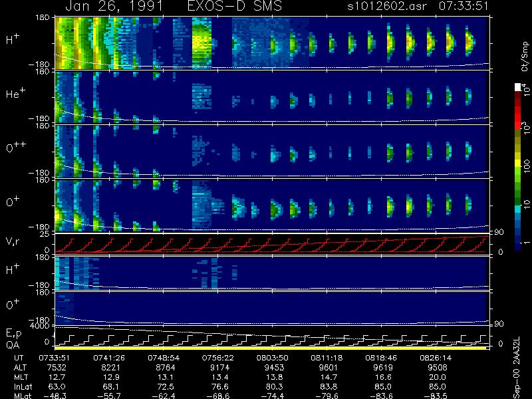Click the InLat value '80.3'
The height and width of the screenshot is (399, 532).
tap(274, 386)
